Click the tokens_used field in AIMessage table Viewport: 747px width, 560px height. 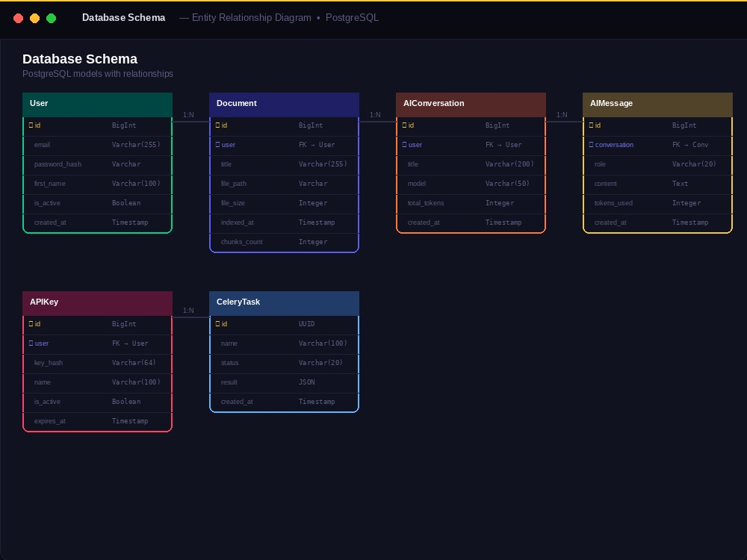(657, 203)
